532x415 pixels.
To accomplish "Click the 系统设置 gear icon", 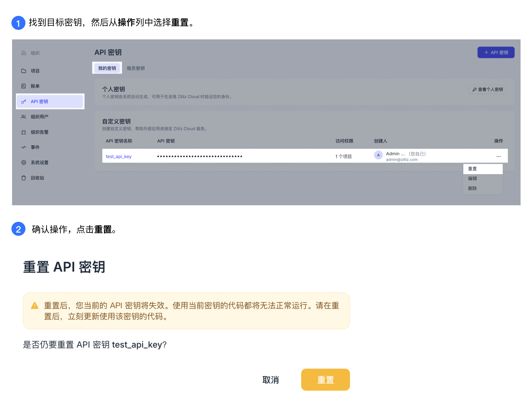I will coord(24,163).
